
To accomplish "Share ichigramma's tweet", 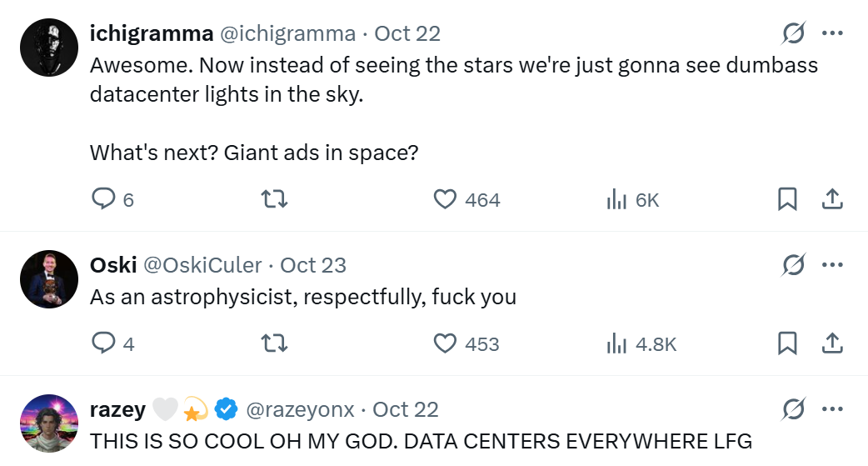I will tap(832, 199).
